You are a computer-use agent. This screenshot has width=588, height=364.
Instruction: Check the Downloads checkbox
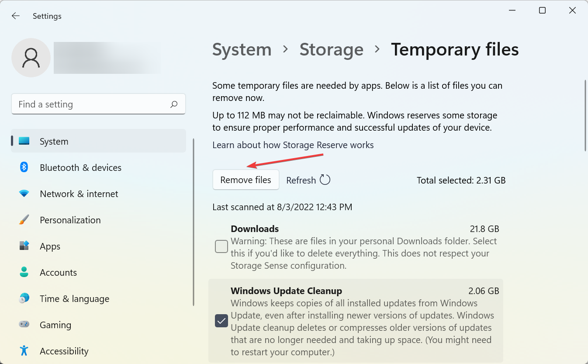tap(221, 246)
